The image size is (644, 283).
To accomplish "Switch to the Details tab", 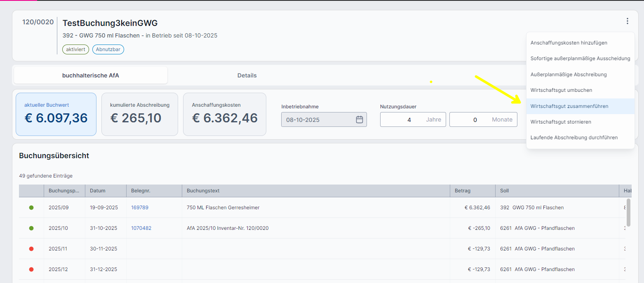I will tap(247, 75).
